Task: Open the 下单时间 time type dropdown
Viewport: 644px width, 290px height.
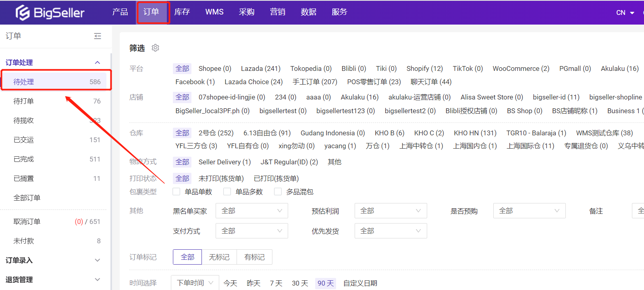Action: coord(195,283)
